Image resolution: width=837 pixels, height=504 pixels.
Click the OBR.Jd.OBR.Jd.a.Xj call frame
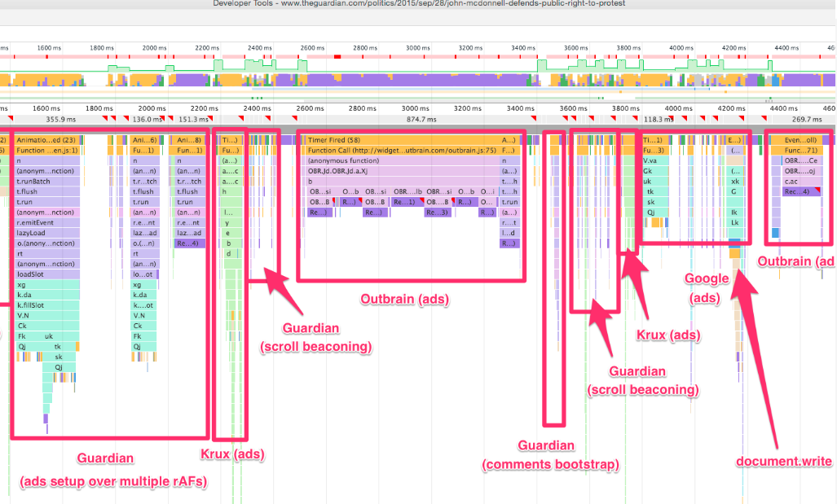click(402, 171)
